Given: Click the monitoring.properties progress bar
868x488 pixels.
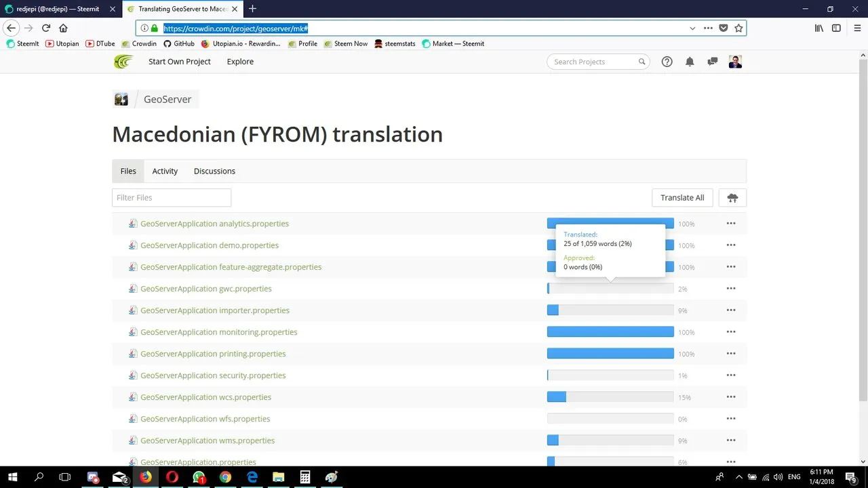Looking at the screenshot, I should (x=610, y=332).
